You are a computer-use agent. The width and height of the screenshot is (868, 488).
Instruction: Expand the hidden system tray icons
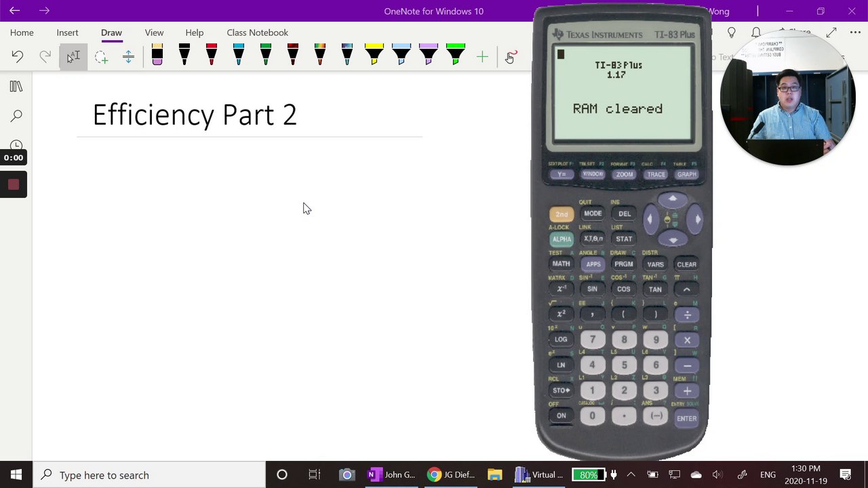(631, 474)
